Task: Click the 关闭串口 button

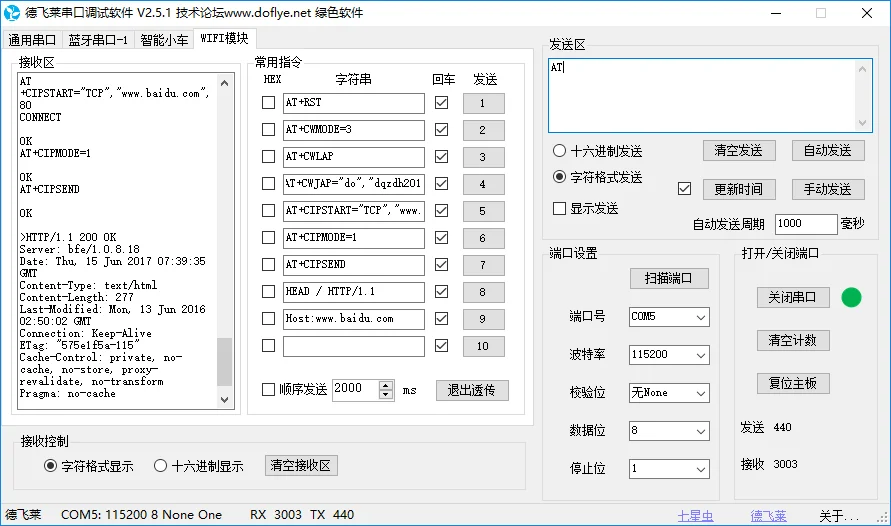Action: (793, 297)
